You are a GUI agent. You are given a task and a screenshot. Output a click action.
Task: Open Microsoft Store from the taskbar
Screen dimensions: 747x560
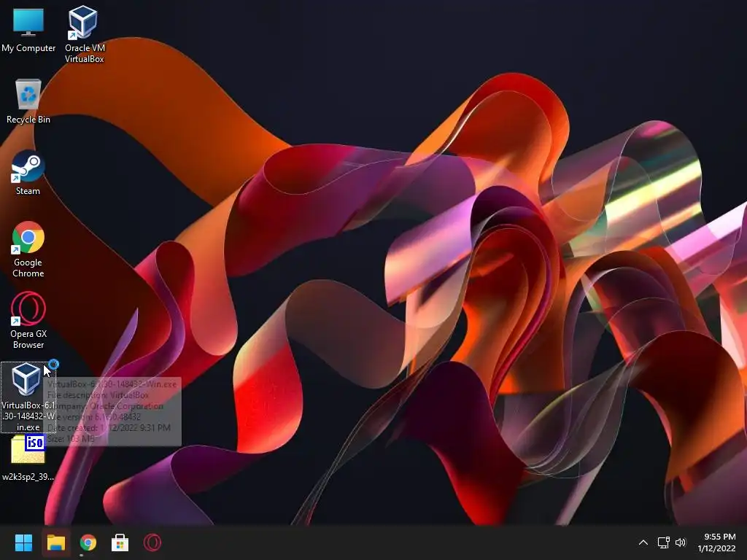[120, 542]
